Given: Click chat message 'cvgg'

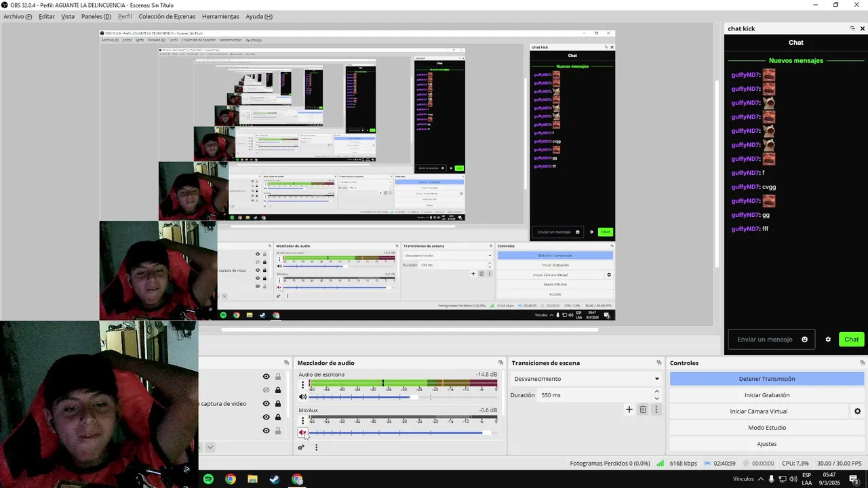Looking at the screenshot, I should (769, 187).
